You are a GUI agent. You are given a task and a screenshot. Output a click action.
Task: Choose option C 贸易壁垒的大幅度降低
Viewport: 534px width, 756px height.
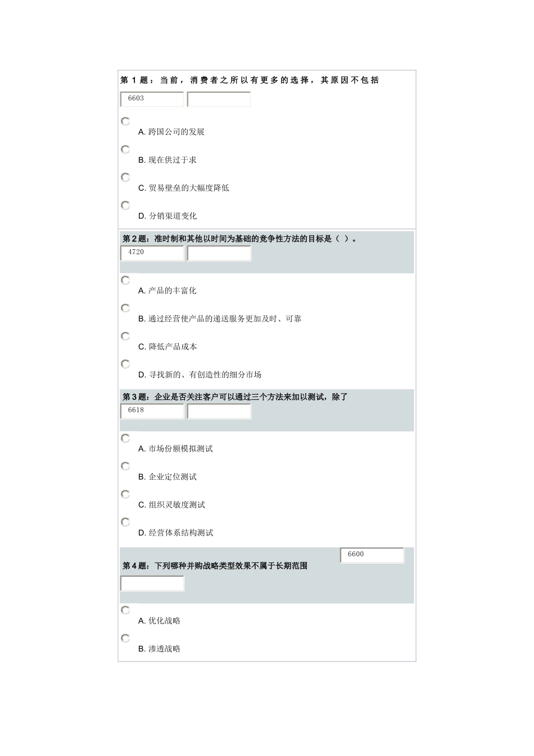(x=125, y=177)
